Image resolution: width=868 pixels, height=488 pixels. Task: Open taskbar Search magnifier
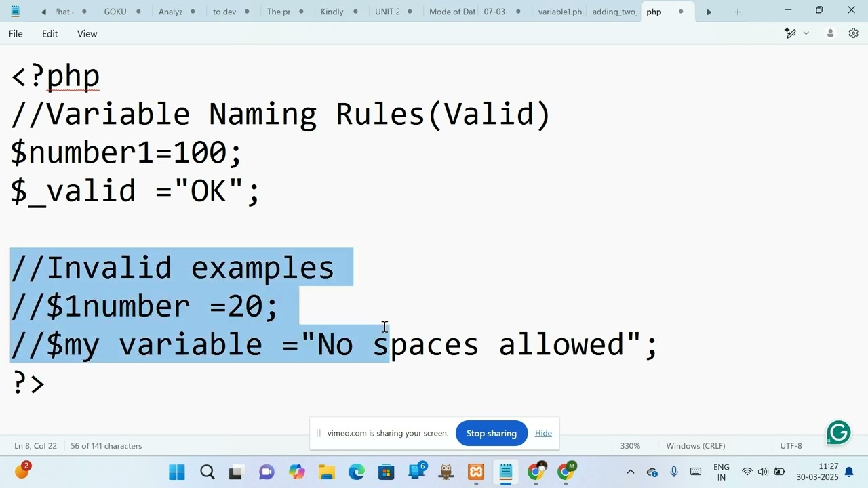click(x=207, y=472)
